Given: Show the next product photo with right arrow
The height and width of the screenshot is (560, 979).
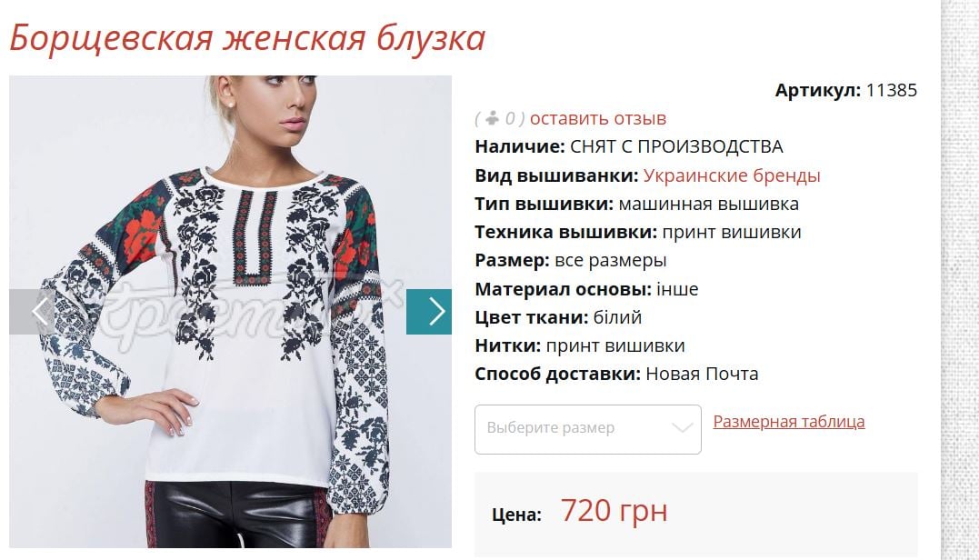Looking at the screenshot, I should coord(429,312).
